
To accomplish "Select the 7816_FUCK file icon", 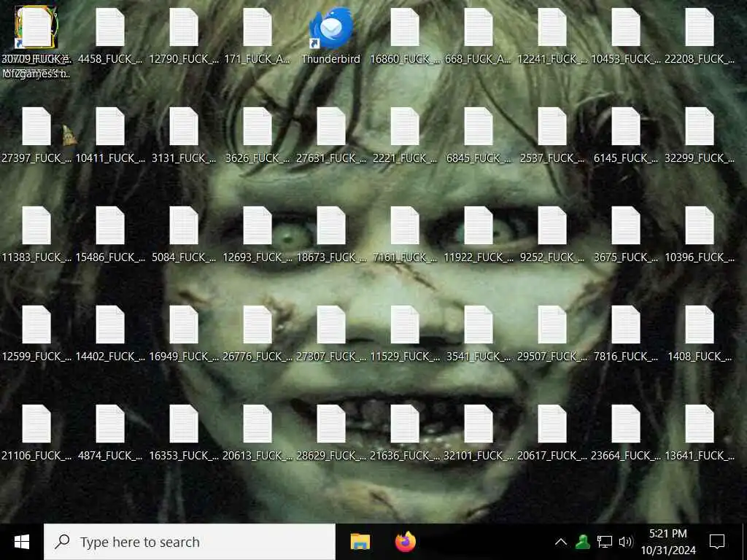I will [x=625, y=324].
